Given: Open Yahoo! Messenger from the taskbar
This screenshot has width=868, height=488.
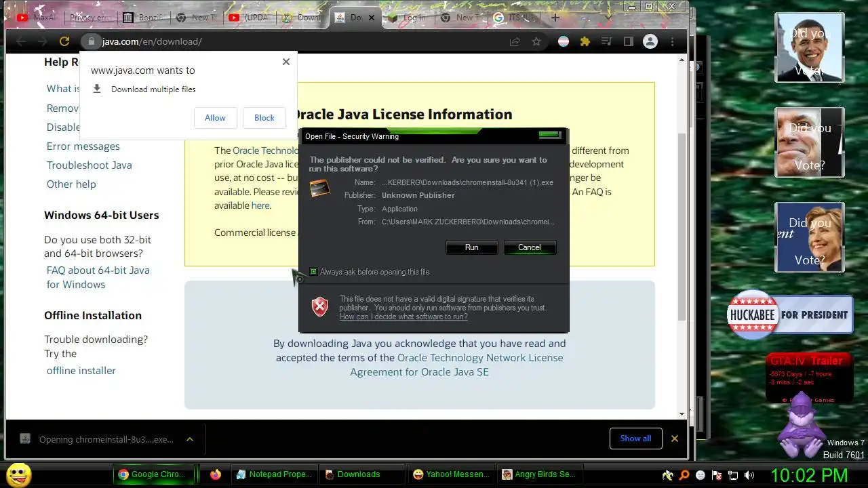Looking at the screenshot, I should [x=451, y=474].
